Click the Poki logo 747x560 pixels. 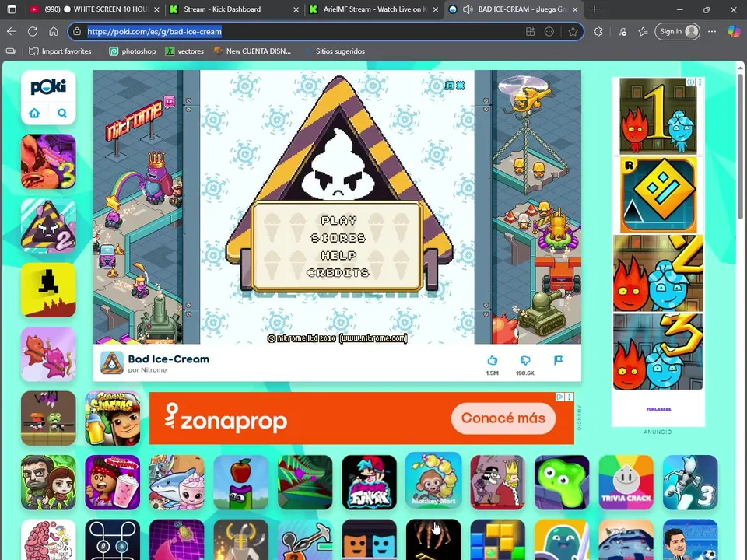[48, 86]
